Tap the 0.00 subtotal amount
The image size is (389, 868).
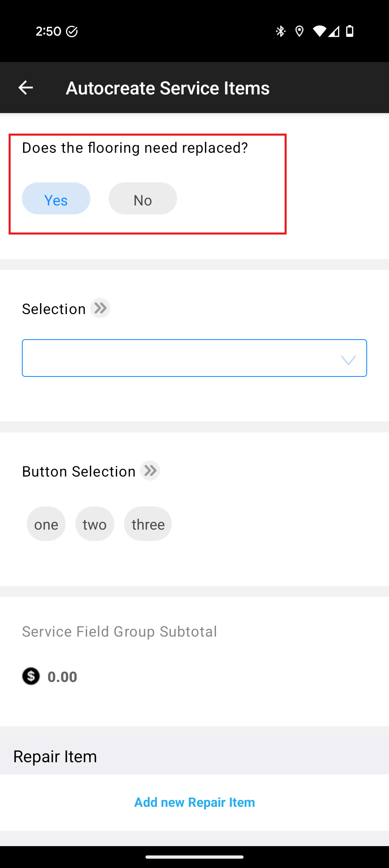(x=62, y=677)
